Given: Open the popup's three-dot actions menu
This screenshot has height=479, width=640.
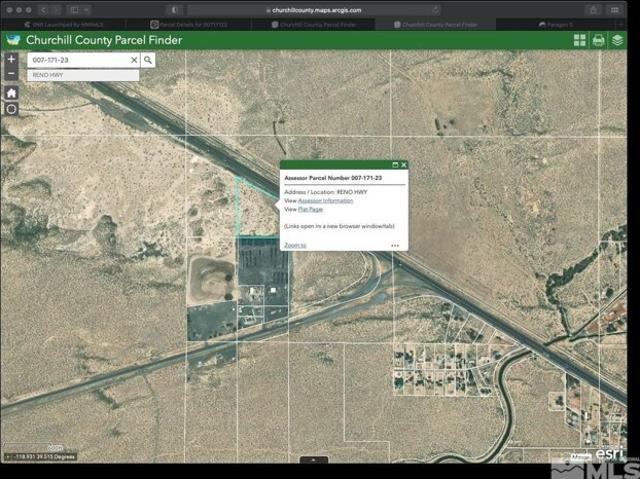Looking at the screenshot, I should coord(395,245).
